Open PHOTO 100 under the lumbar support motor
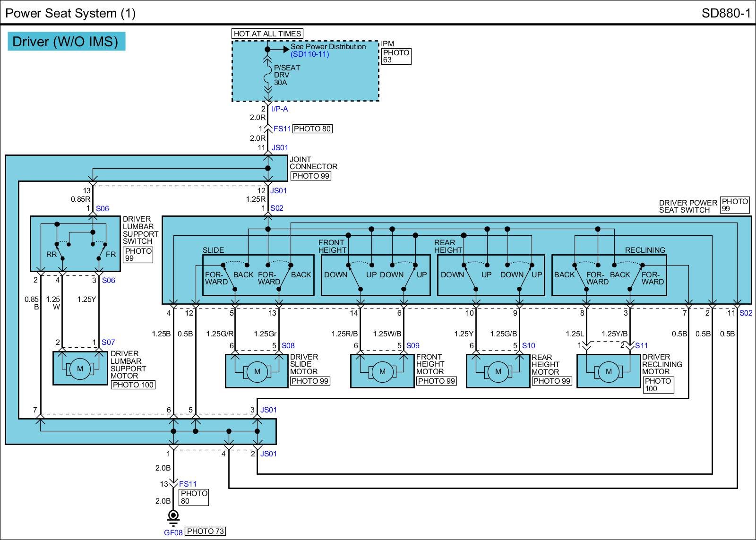The width and height of the screenshot is (756, 540). (133, 385)
